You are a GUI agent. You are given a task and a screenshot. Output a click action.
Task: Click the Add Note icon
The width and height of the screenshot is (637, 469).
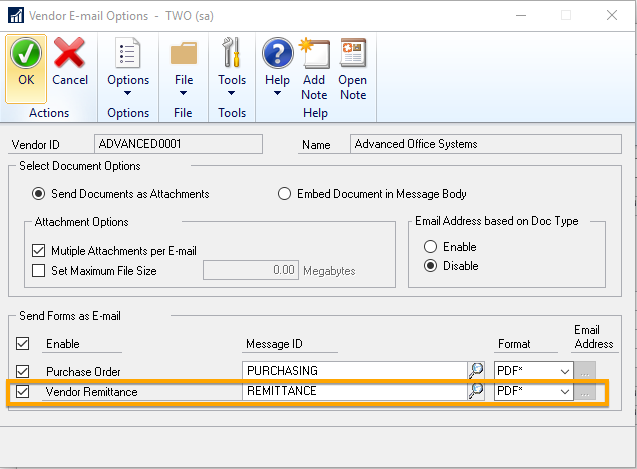[x=314, y=53]
